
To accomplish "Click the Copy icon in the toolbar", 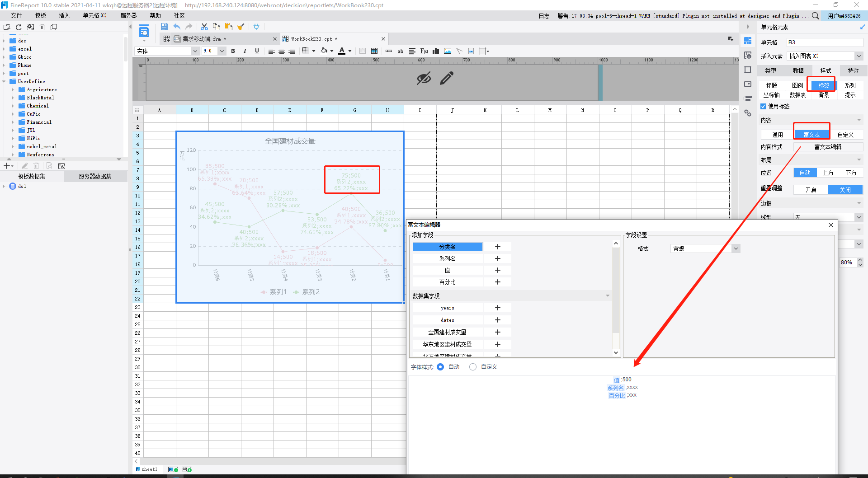I will pos(217,27).
